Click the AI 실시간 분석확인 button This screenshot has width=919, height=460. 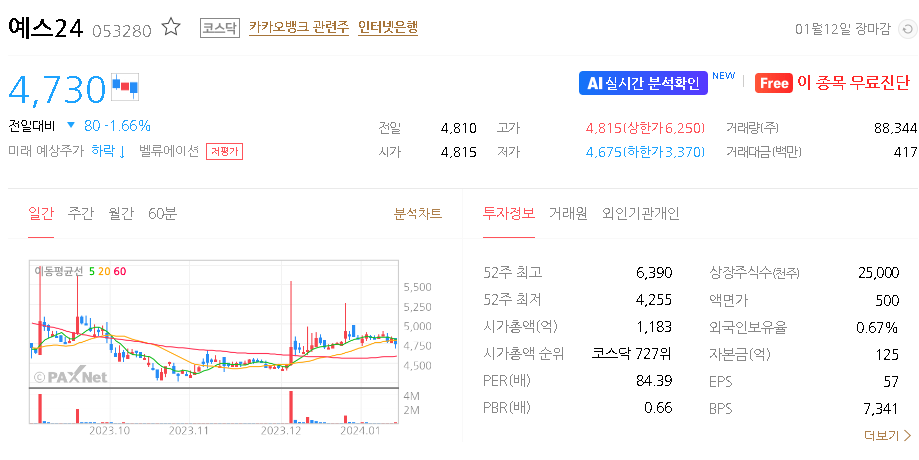point(643,83)
